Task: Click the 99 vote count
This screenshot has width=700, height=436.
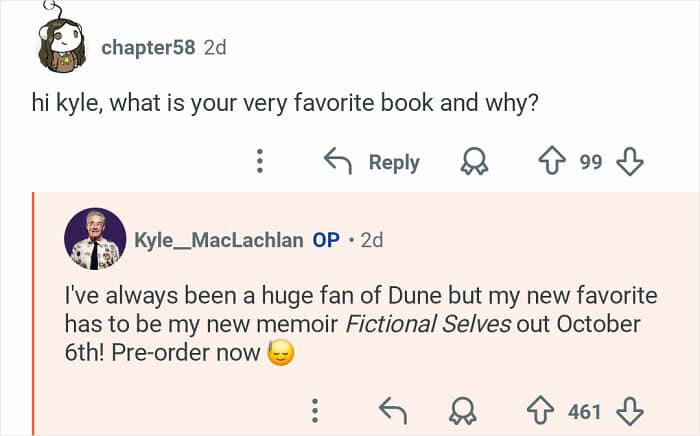Action: [x=591, y=162]
